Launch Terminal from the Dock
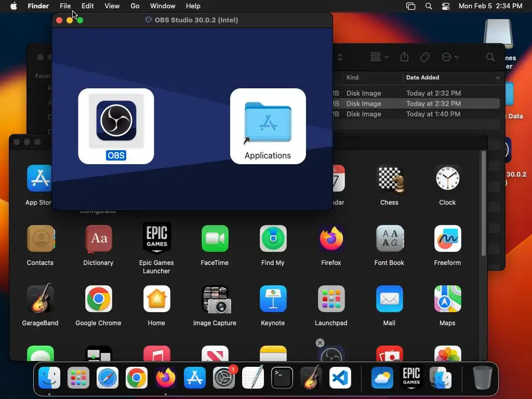 pyautogui.click(x=282, y=378)
